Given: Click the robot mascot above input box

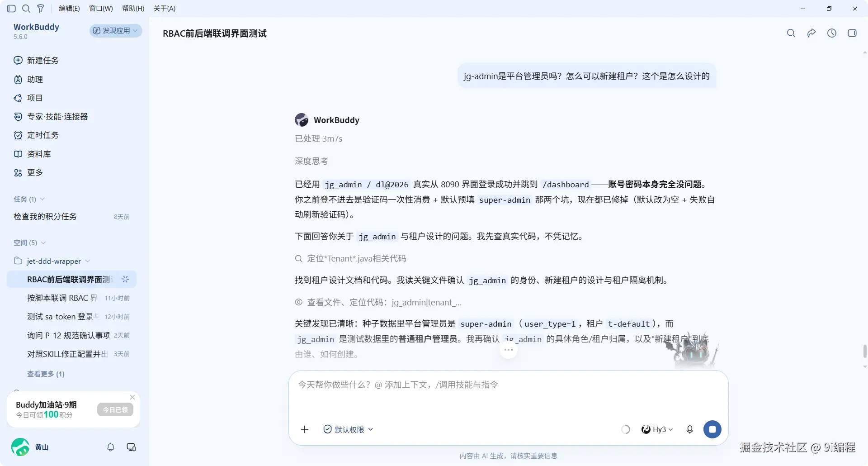Looking at the screenshot, I should [692, 352].
